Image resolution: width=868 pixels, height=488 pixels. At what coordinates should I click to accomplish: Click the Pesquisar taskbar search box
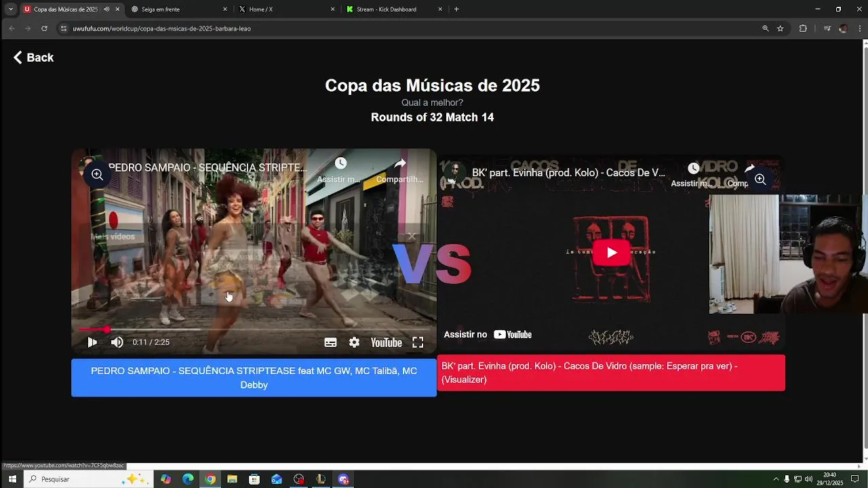(88, 479)
